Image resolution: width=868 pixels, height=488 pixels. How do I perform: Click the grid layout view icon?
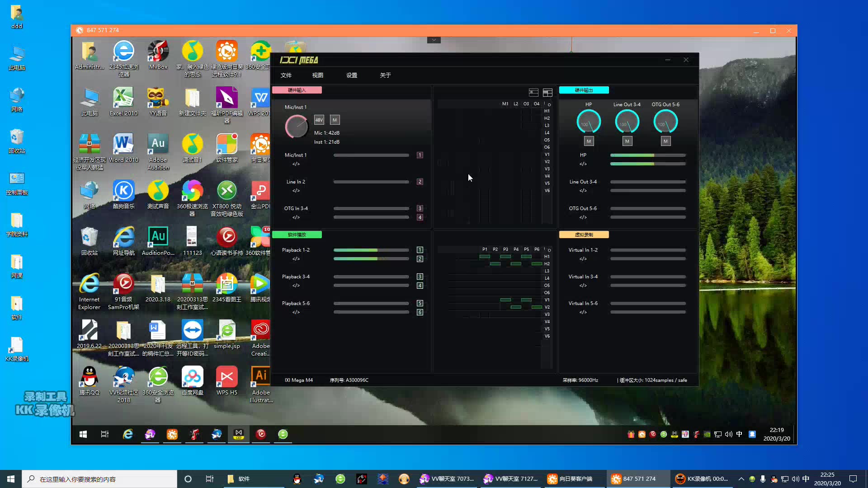[547, 93]
